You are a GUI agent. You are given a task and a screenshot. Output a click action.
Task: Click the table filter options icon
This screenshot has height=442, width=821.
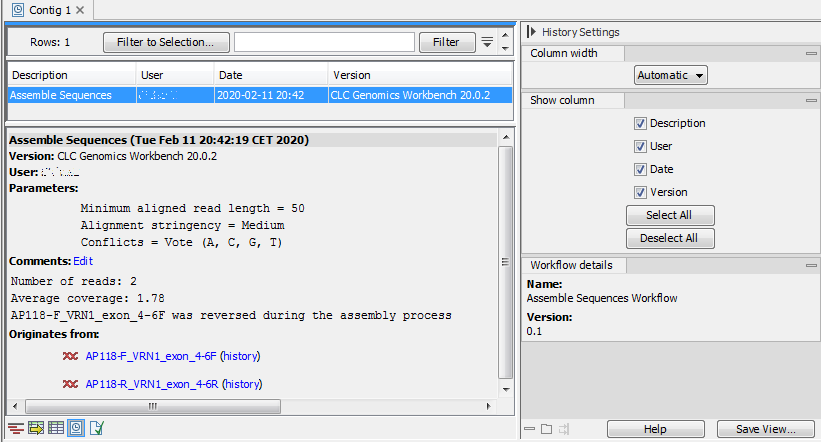coord(487,42)
